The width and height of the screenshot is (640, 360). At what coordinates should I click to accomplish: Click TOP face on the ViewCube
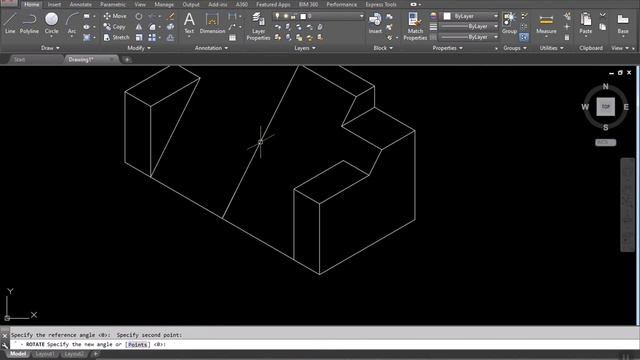click(605, 107)
